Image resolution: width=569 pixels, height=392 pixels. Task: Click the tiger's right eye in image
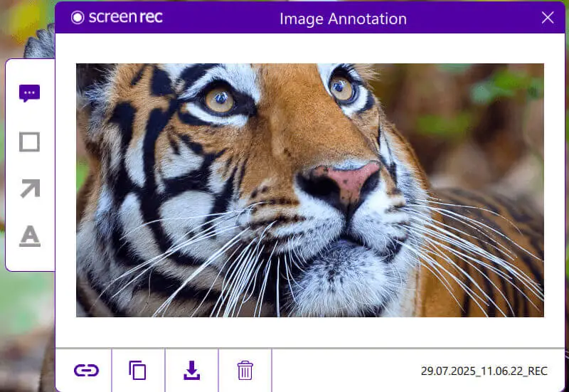click(342, 88)
